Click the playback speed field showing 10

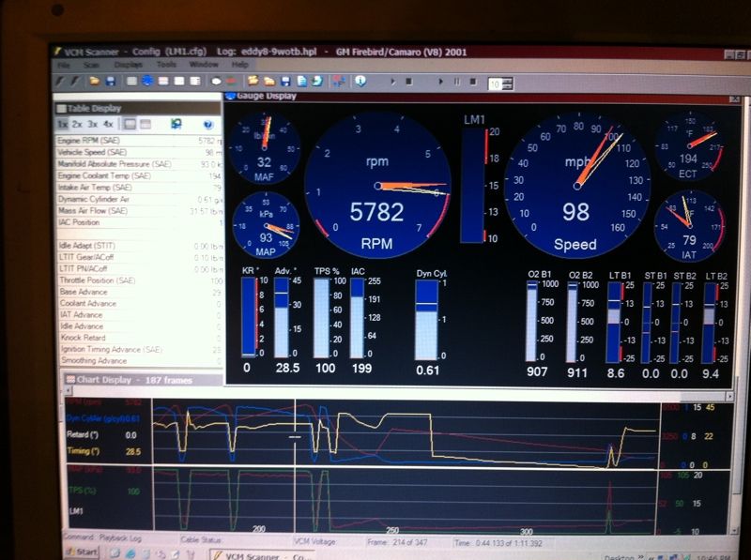[495, 84]
